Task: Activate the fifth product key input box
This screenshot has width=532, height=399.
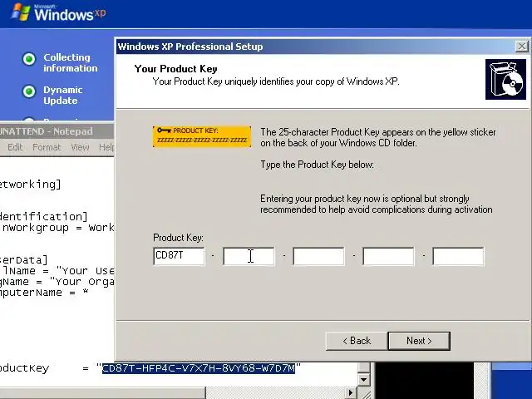Action: (x=458, y=256)
